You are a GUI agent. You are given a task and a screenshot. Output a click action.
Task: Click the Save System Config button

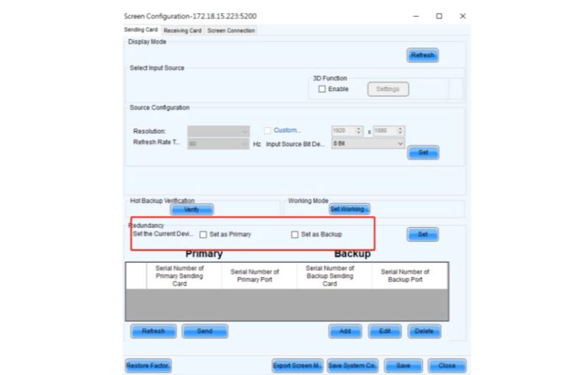click(x=352, y=366)
